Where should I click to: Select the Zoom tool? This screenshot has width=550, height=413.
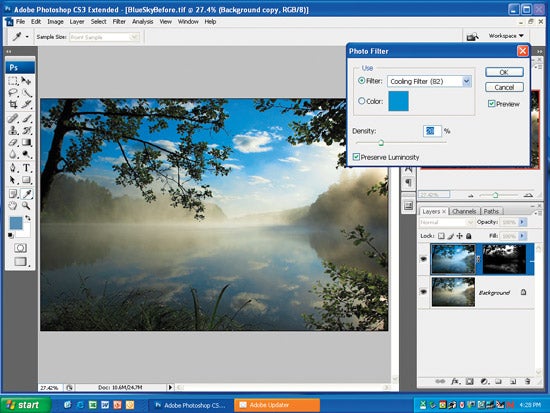tap(26, 206)
